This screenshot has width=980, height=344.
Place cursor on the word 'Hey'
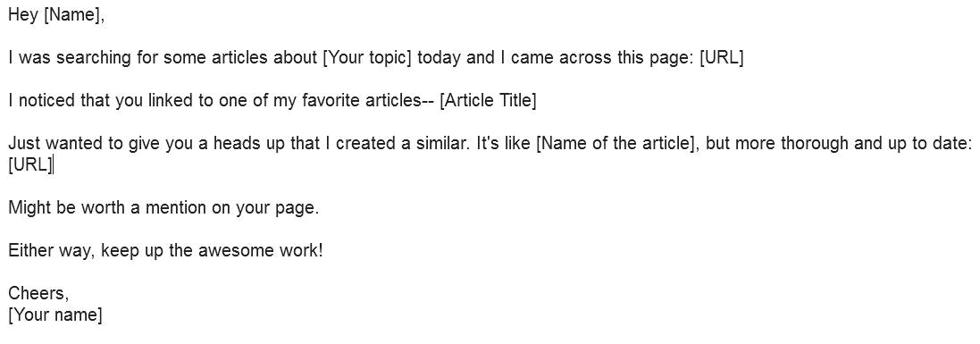pos(23,16)
